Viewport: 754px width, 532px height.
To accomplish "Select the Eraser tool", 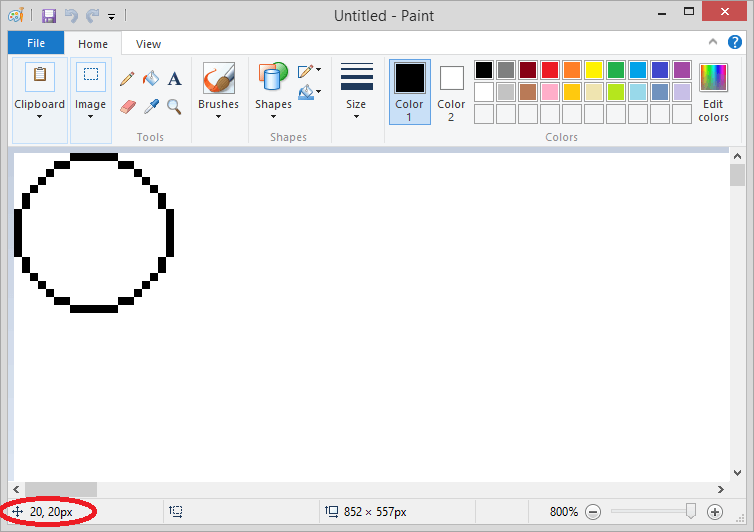I will click(x=127, y=106).
